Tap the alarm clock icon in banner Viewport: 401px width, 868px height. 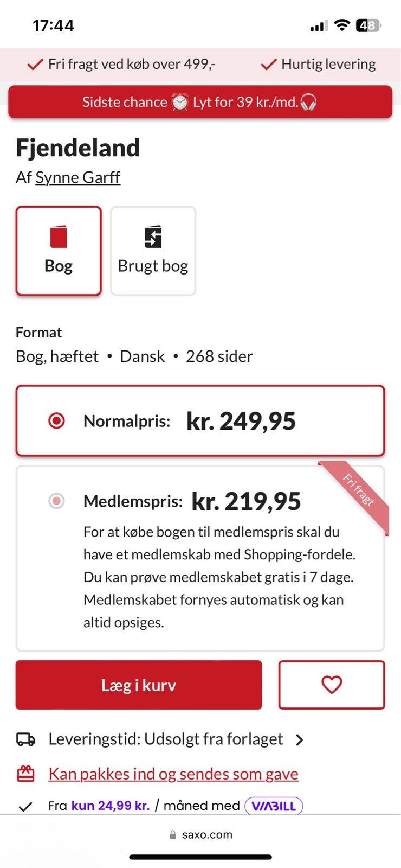(x=180, y=102)
